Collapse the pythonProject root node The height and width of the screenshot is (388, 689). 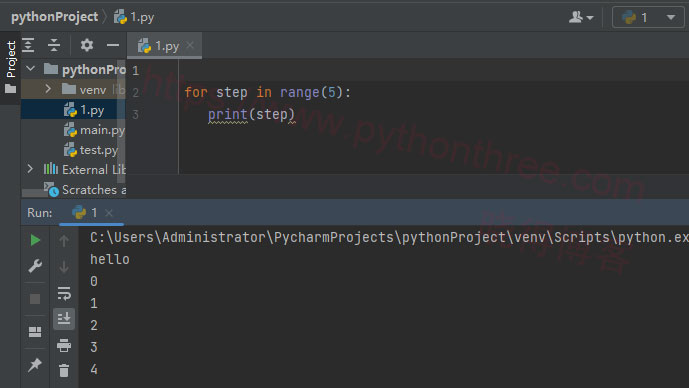[30, 69]
